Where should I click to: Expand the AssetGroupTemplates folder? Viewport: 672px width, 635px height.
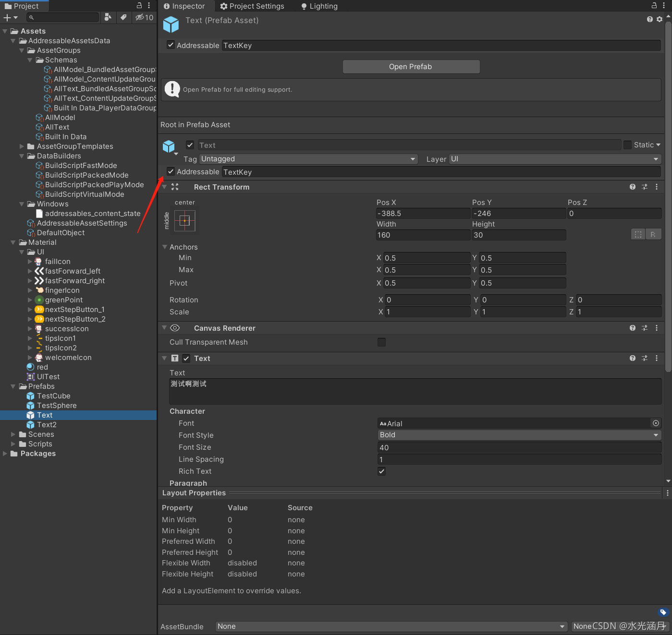tap(22, 146)
